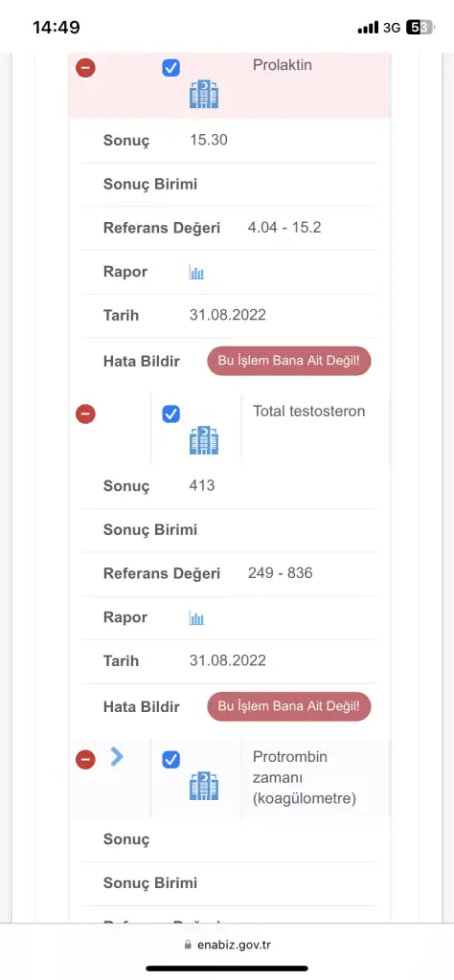Select the Prolaktin test name
The height and width of the screenshot is (980, 454).
(x=282, y=65)
